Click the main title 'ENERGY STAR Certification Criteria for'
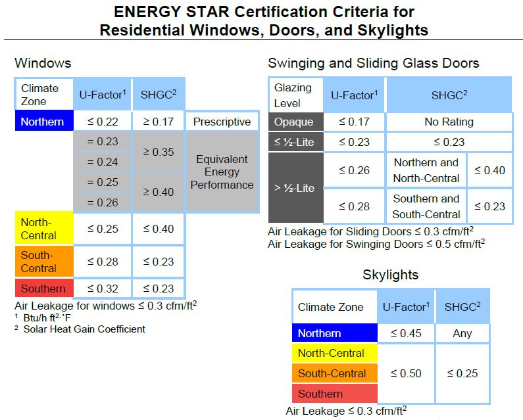Image resolution: width=523 pixels, height=420 pixels. 264,12
